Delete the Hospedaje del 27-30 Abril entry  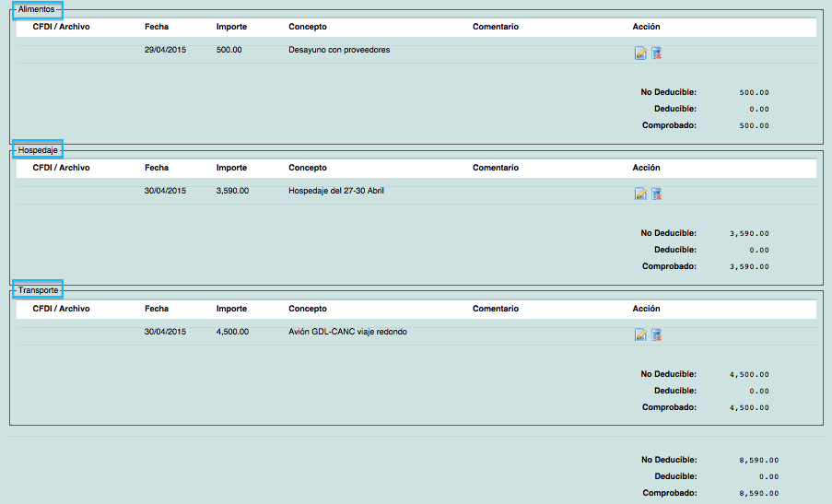[656, 194]
